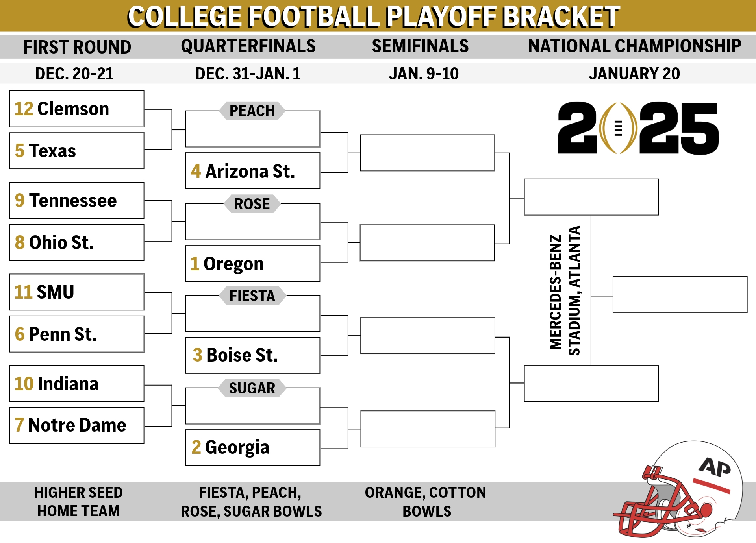The width and height of the screenshot is (756, 543).
Task: Select the ROSE bowl label
Action: point(252,204)
